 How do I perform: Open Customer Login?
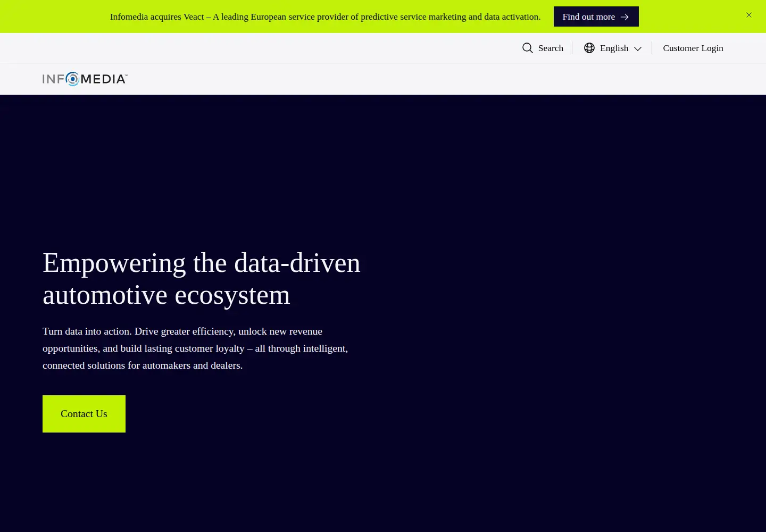click(x=693, y=48)
